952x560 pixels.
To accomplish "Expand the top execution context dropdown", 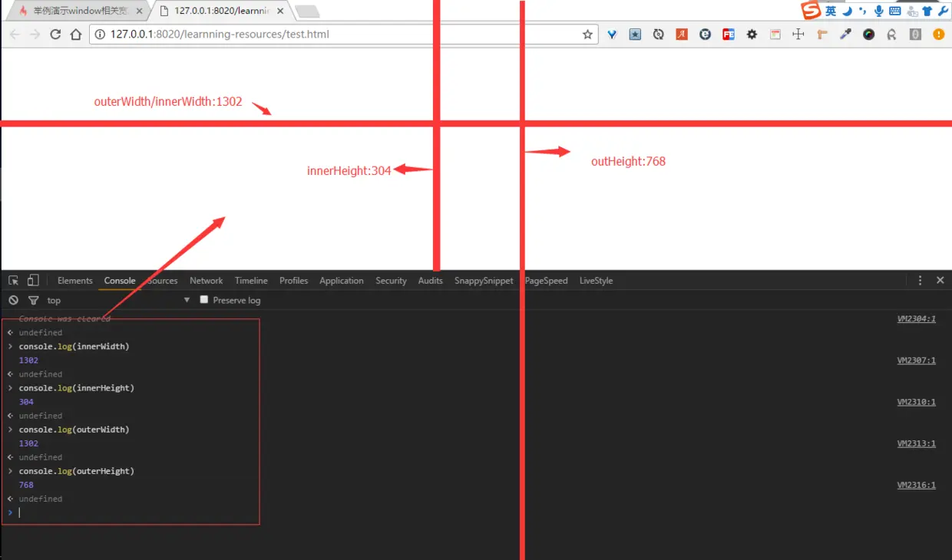I will 119,300.
